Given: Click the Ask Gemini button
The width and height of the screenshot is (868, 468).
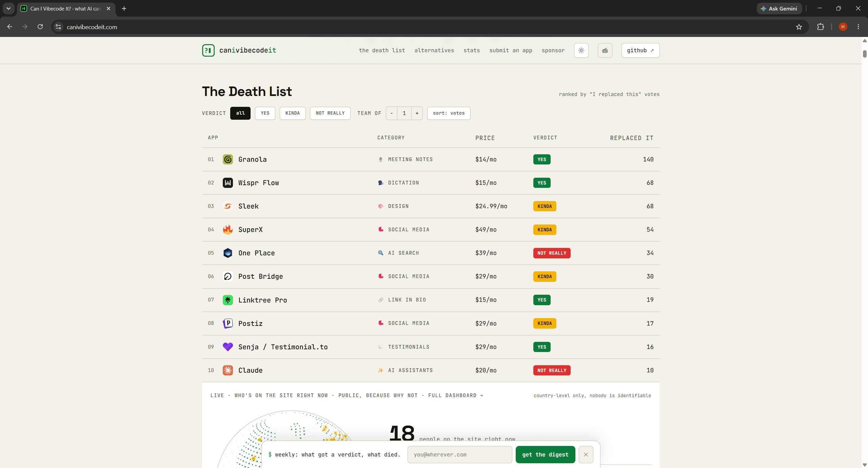Looking at the screenshot, I should click(779, 8).
